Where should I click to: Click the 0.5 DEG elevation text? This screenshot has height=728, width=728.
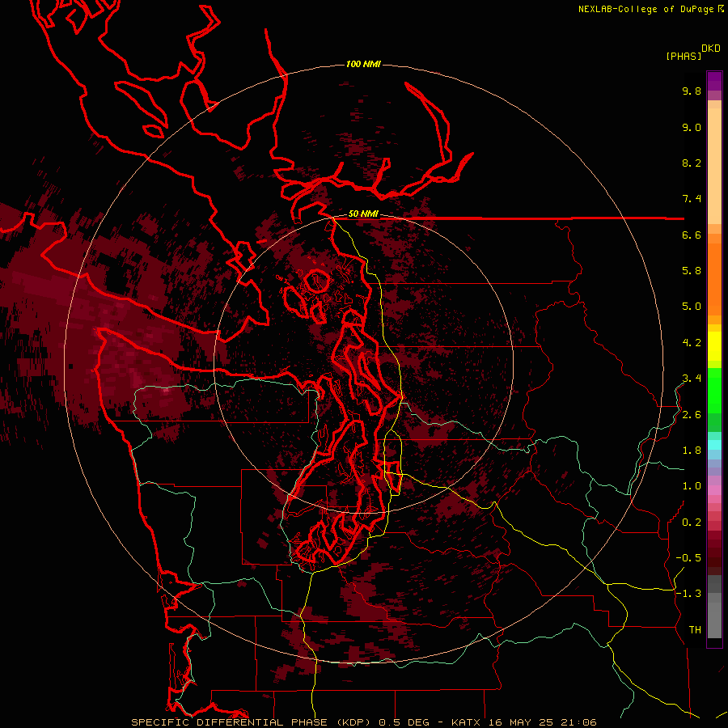[404, 722]
